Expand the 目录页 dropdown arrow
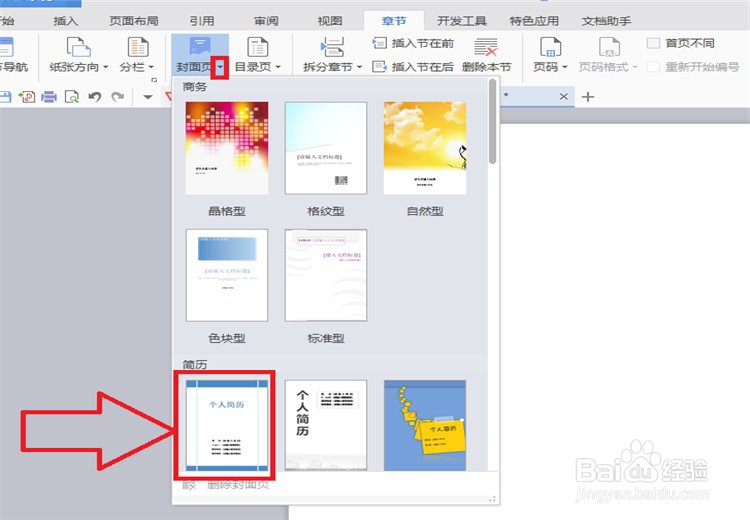 278,67
